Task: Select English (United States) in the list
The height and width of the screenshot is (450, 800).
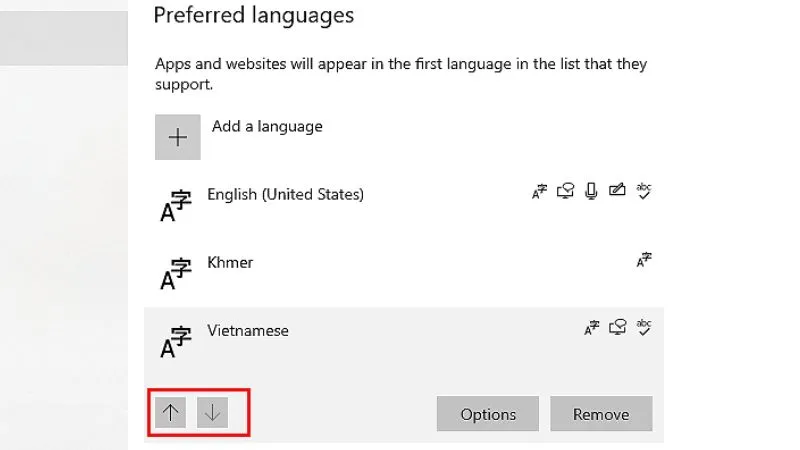Action: (285, 194)
